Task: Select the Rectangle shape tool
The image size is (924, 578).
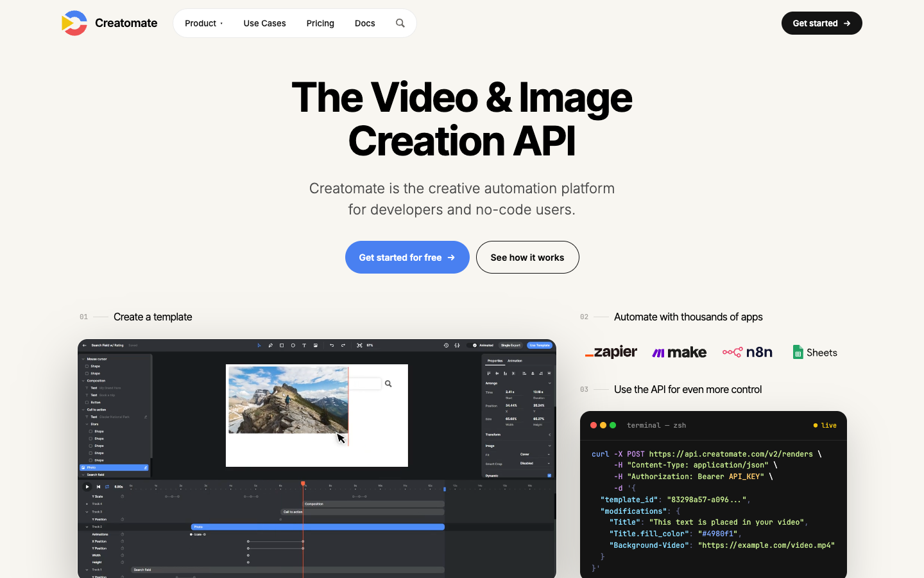Action: (282, 346)
